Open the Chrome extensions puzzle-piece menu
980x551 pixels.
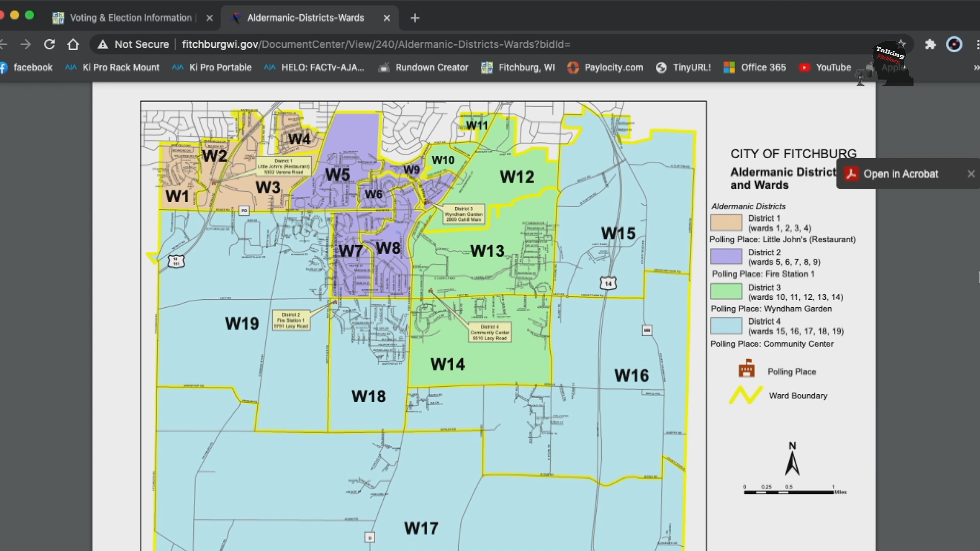coord(930,44)
